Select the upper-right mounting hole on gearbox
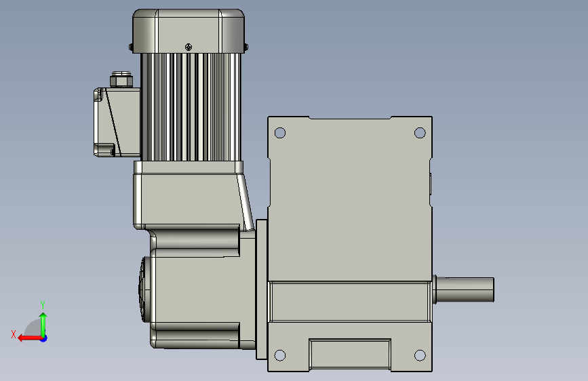 coord(420,133)
